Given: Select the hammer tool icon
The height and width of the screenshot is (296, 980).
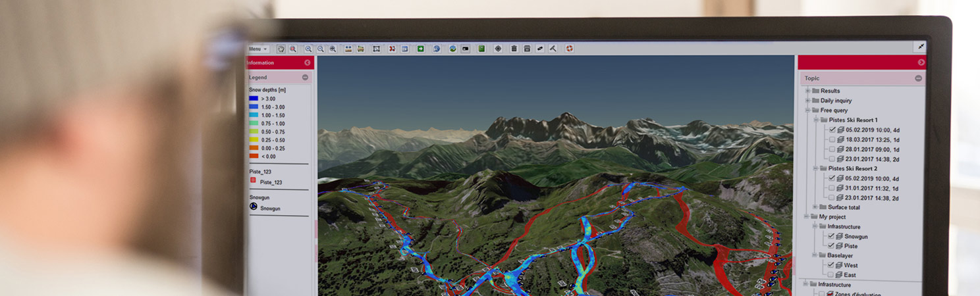Looking at the screenshot, I should coord(553,49).
